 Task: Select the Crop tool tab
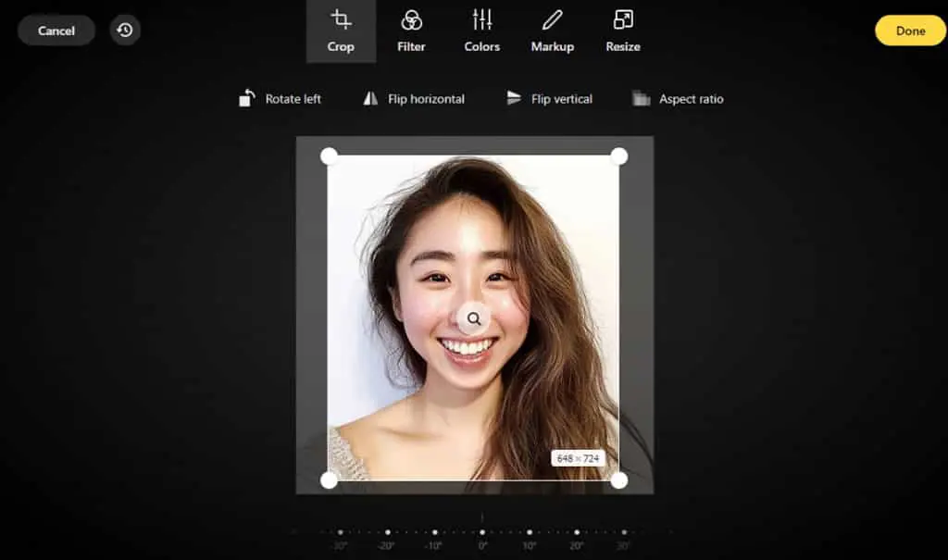341,31
